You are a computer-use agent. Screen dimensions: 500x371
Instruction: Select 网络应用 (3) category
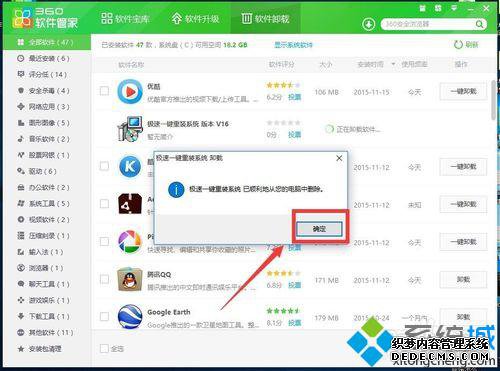pyautogui.click(x=47, y=107)
